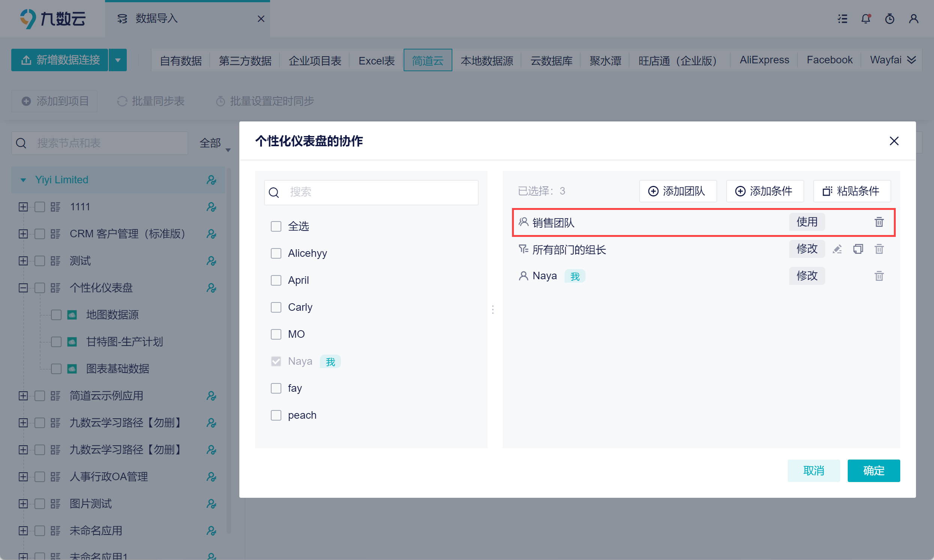Select the peach user checkbox
This screenshot has width=934, height=560.
click(276, 415)
